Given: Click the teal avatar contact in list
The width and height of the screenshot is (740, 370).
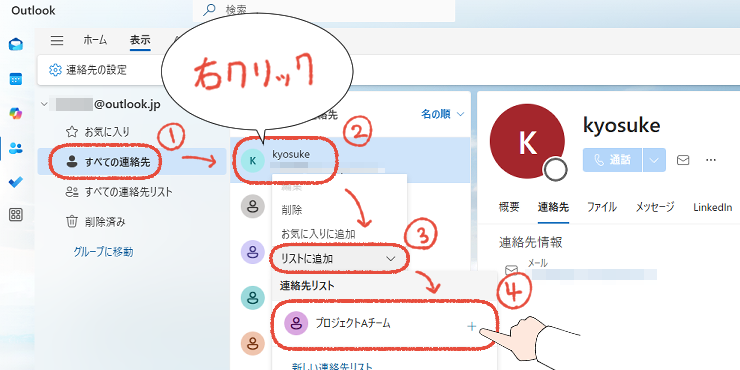Looking at the screenshot, I should coord(252,297).
